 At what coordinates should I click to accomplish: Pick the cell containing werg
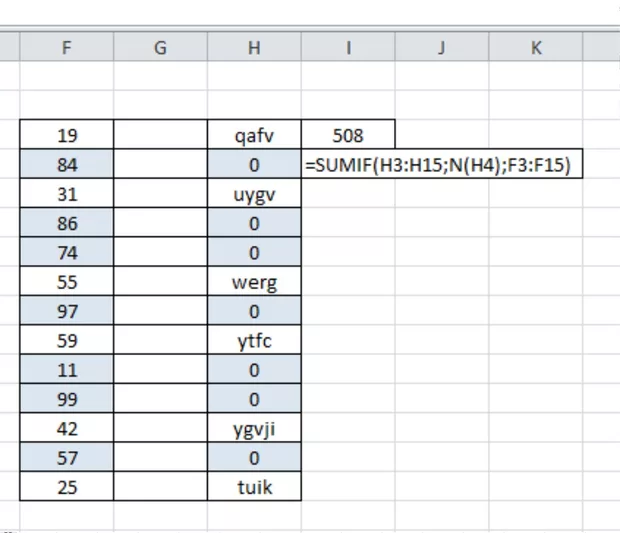254,282
